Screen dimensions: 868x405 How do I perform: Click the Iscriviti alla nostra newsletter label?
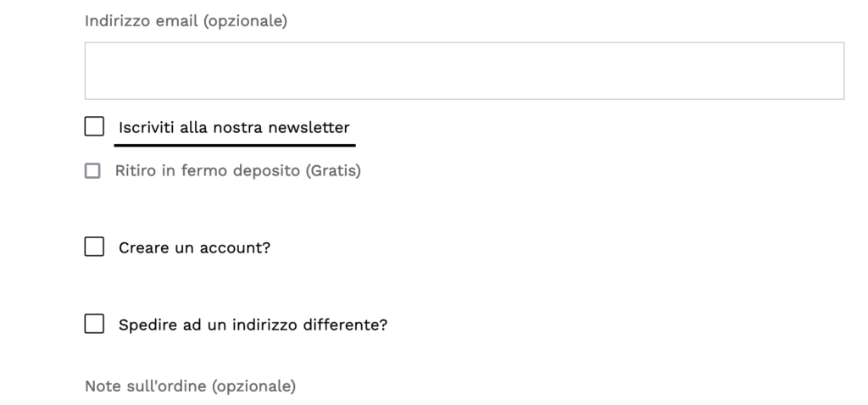(234, 128)
